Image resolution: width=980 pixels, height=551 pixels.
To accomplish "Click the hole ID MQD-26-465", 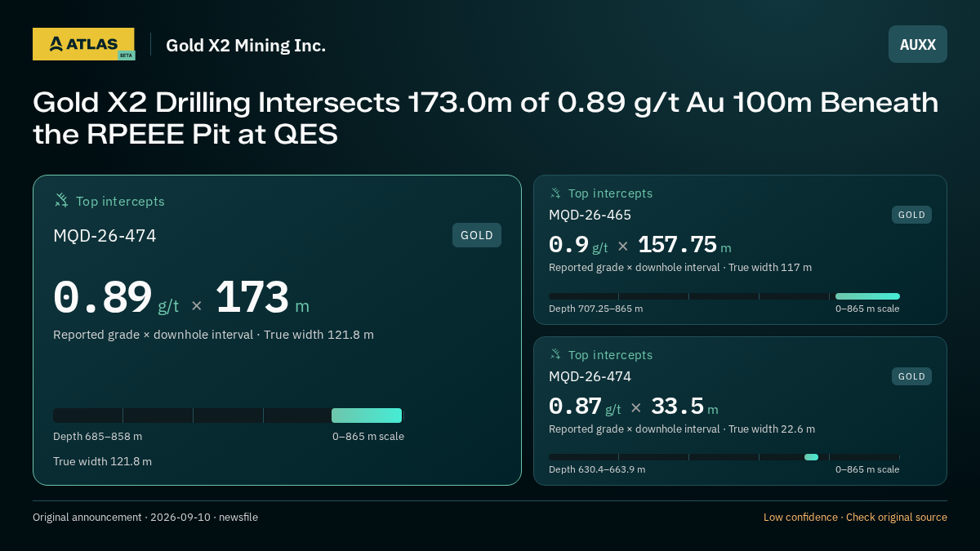I will 590,215.
